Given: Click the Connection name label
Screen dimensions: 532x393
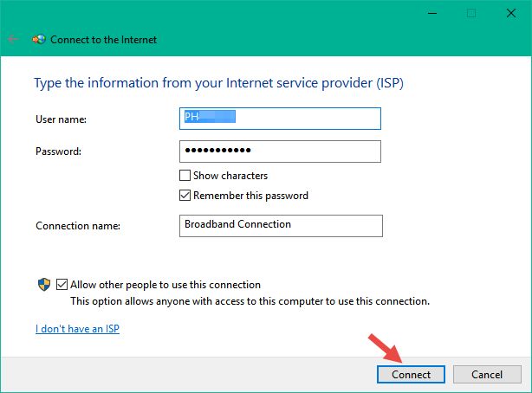Looking at the screenshot, I should (78, 226).
